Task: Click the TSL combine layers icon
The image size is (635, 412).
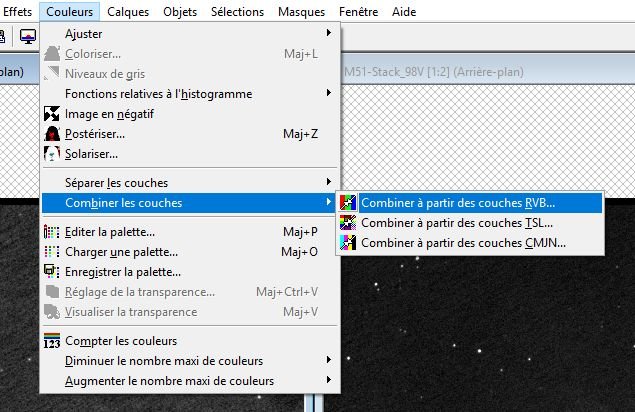Action: pos(348,223)
